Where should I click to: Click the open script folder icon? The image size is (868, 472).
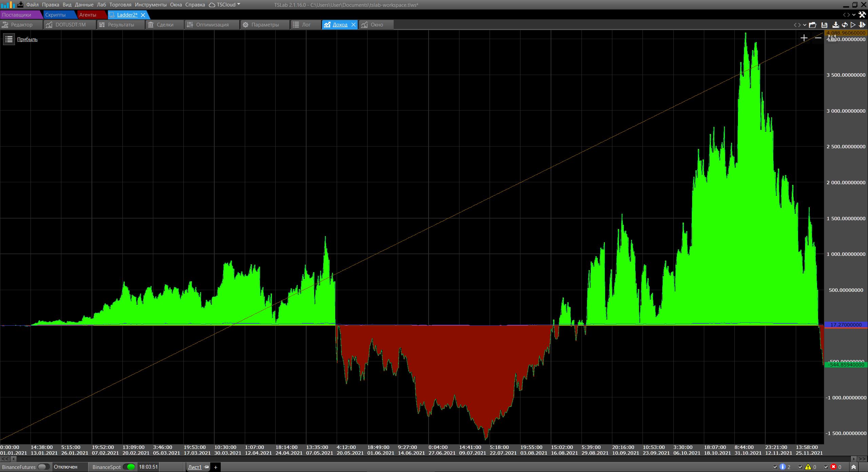pyautogui.click(x=812, y=25)
